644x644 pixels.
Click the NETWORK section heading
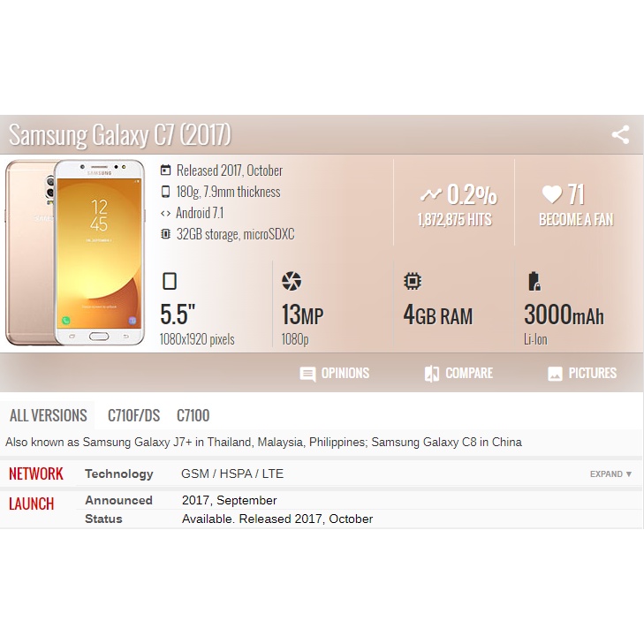click(36, 474)
